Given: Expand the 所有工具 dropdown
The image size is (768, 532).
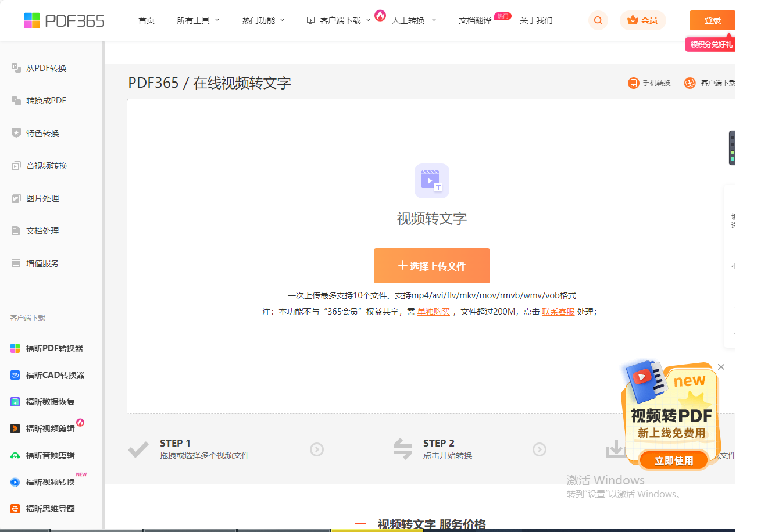Looking at the screenshot, I should (x=198, y=20).
